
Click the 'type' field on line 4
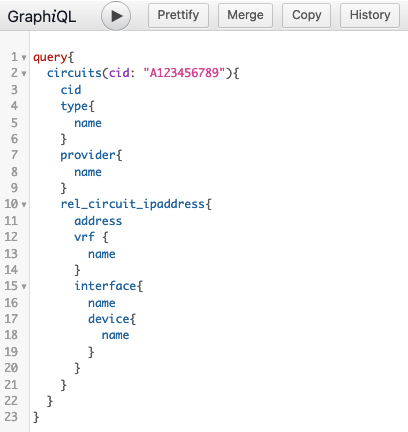coord(74,107)
